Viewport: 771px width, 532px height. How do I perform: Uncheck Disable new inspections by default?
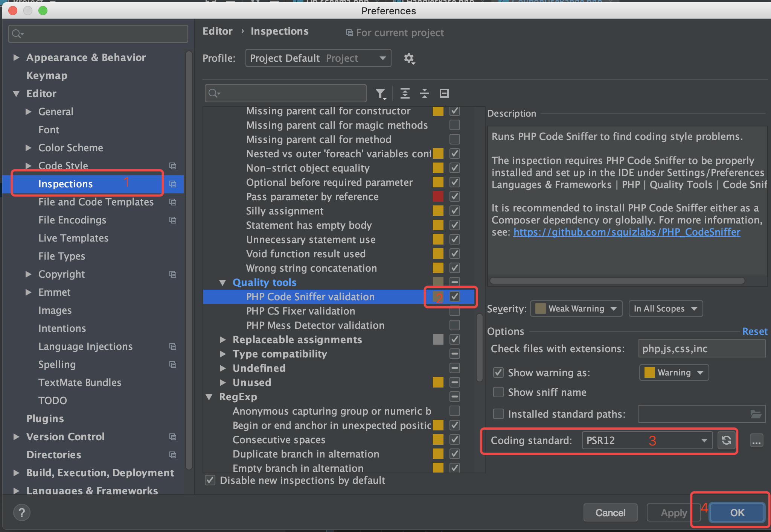(x=210, y=480)
